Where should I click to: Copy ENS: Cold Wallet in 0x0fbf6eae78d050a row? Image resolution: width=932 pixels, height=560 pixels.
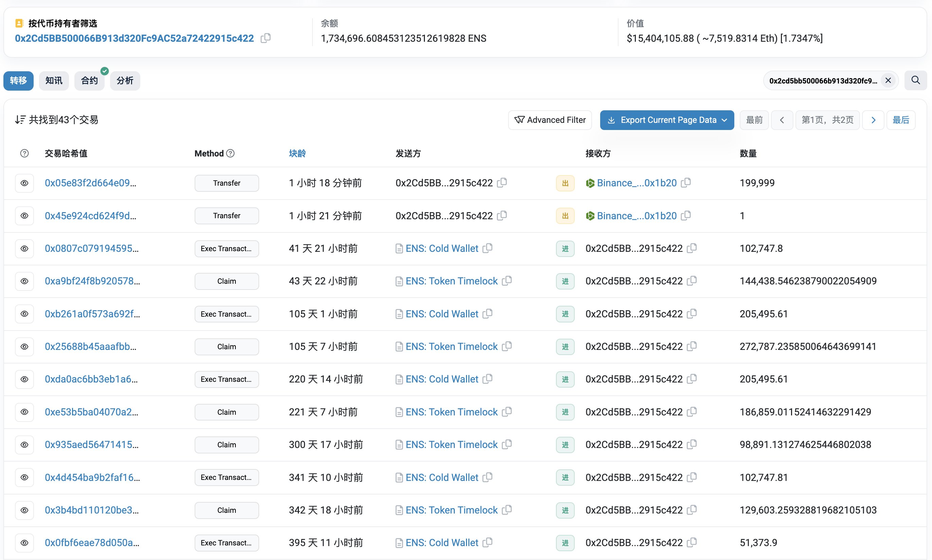[x=487, y=543]
